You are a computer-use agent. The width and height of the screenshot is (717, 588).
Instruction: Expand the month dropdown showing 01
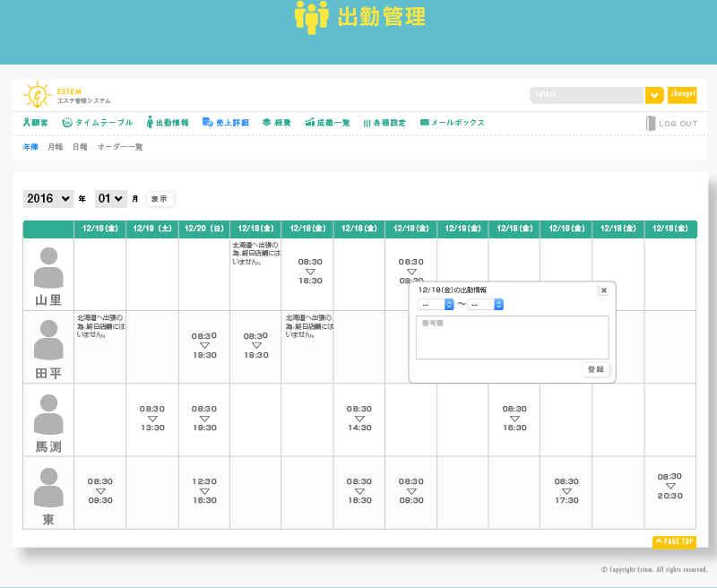[x=111, y=199]
